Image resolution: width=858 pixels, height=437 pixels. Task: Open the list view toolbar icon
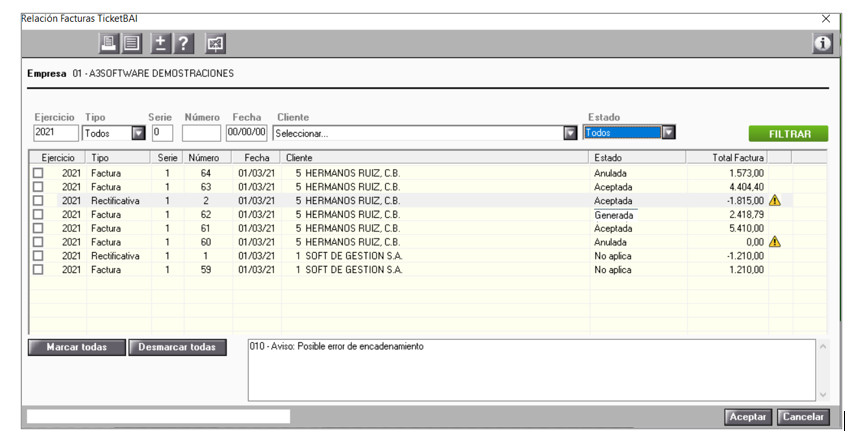tap(131, 43)
